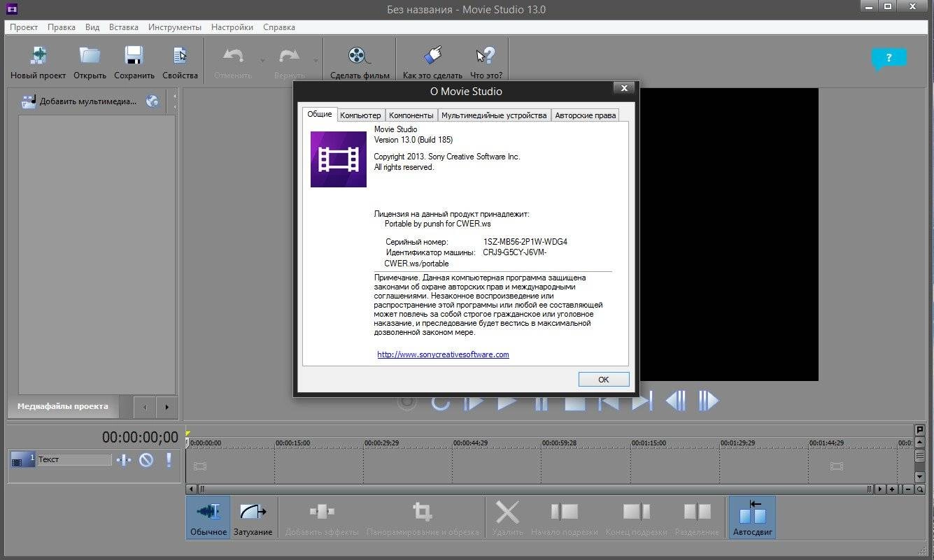Click Удалить X icon
Viewport: 934px width, 560px height.
(507, 518)
